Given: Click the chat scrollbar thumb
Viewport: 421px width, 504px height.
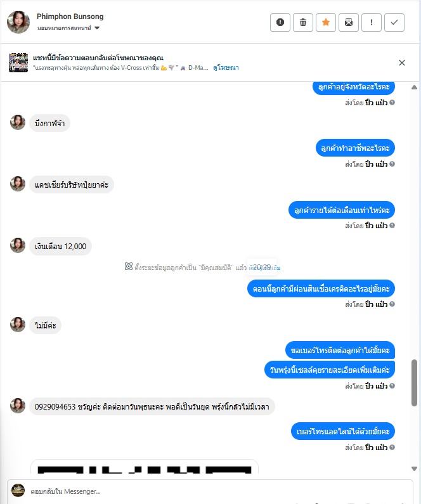Looking at the screenshot, I should [x=414, y=383].
